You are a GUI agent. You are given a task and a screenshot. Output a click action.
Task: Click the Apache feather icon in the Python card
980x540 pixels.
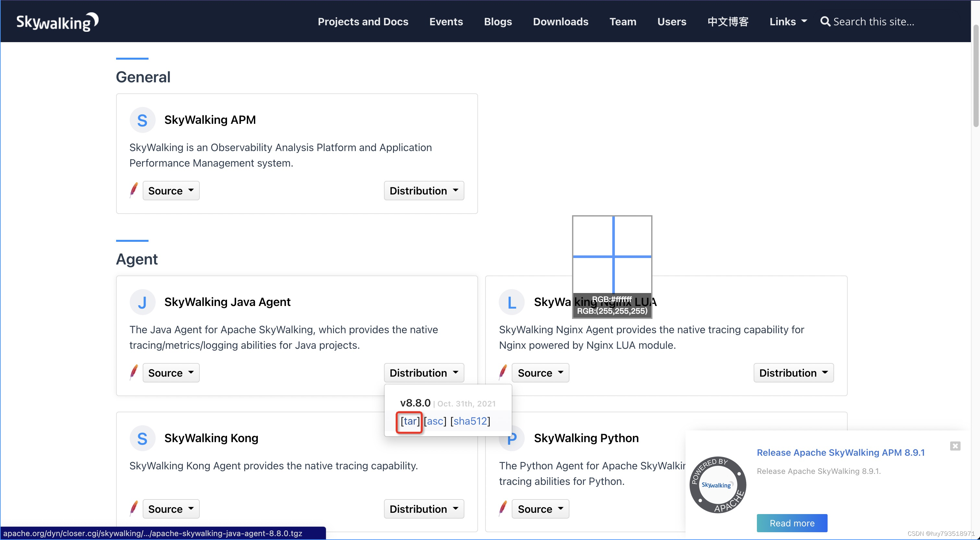[503, 509]
